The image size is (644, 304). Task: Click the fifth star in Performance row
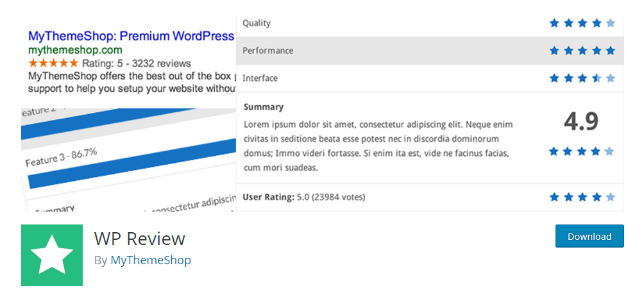click(611, 51)
